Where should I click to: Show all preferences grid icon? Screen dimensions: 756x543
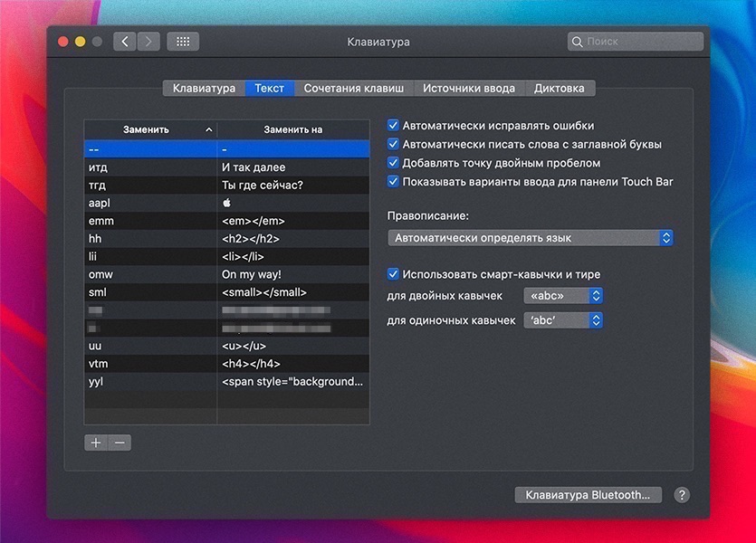(x=183, y=42)
